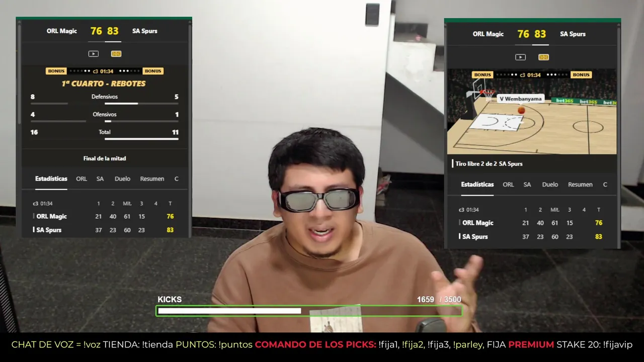This screenshot has height=362, width=644.
Task: Click SA Spurs team name in left header
Action: [145, 31]
